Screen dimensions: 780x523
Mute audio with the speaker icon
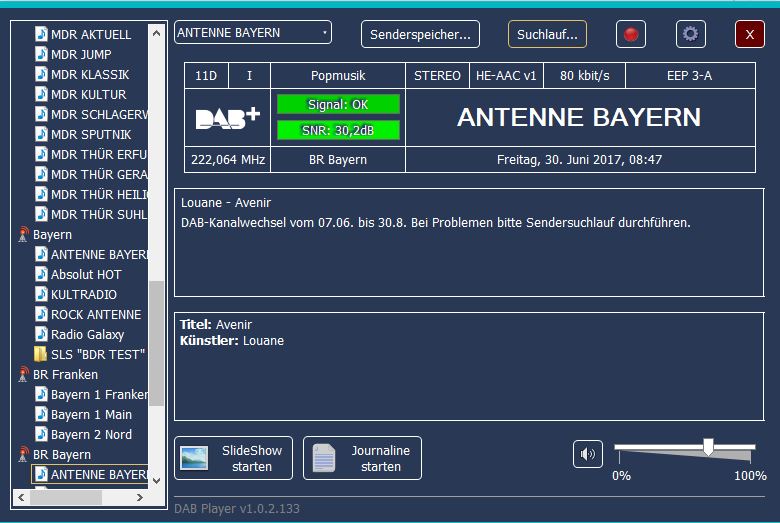[588, 454]
